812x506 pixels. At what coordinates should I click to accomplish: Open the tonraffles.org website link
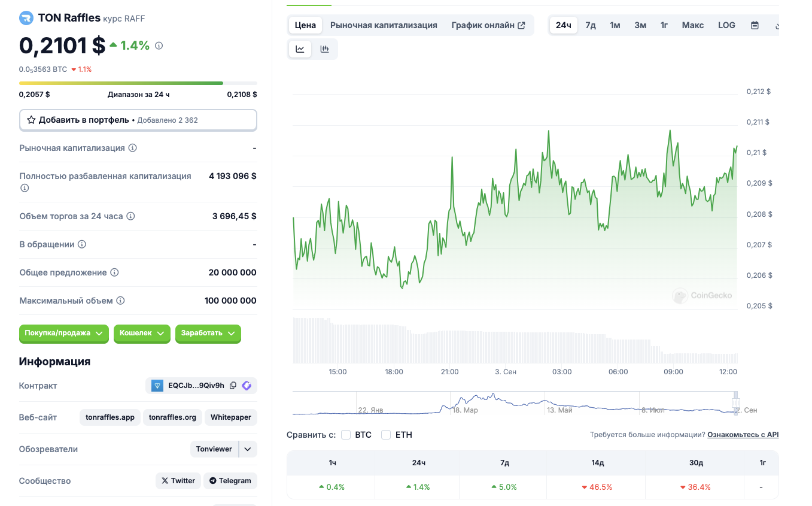click(172, 417)
